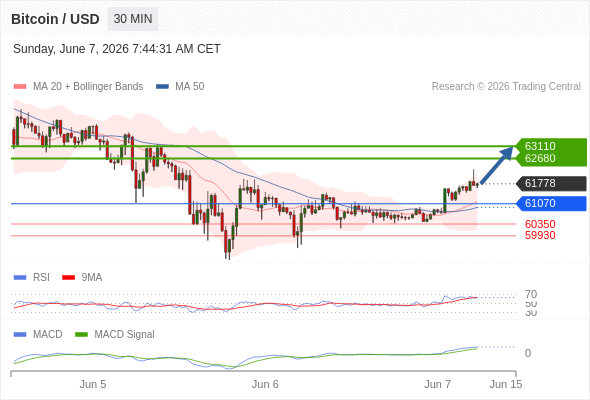This screenshot has height=400, width=590.
Task: Click the 30 MIN timeframe badge
Action: 133,19
